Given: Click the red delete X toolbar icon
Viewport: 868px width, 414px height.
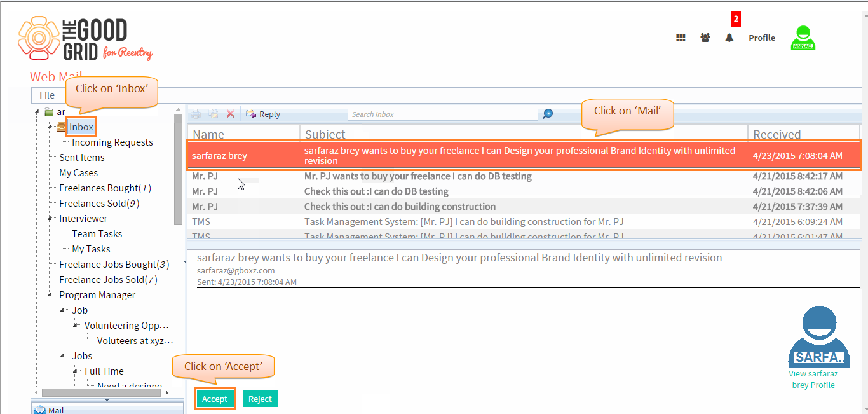Looking at the screenshot, I should (231, 114).
